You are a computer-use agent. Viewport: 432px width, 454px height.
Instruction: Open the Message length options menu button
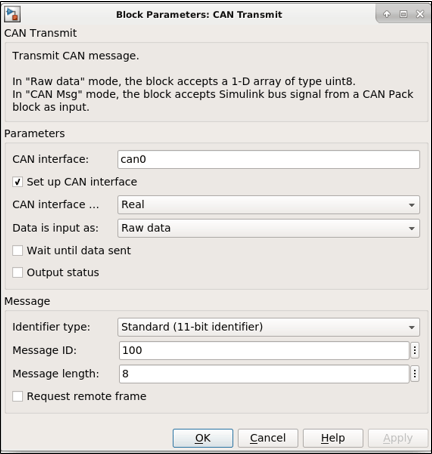[x=415, y=374]
